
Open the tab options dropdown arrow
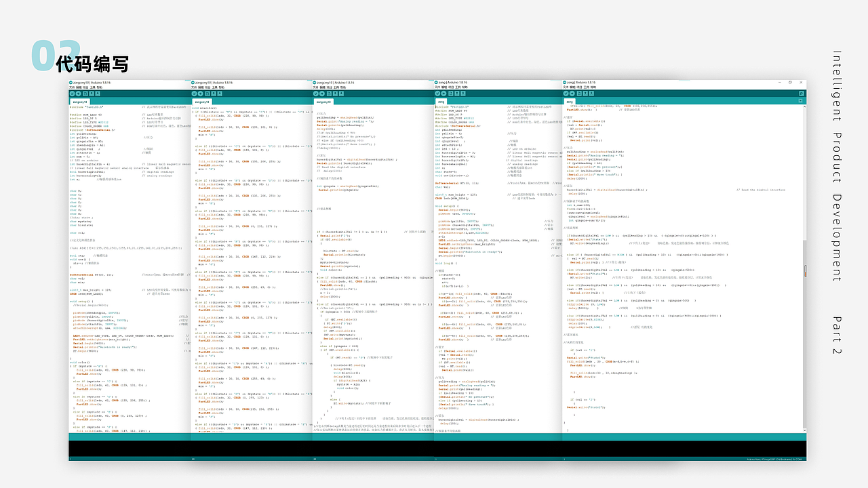click(x=800, y=101)
